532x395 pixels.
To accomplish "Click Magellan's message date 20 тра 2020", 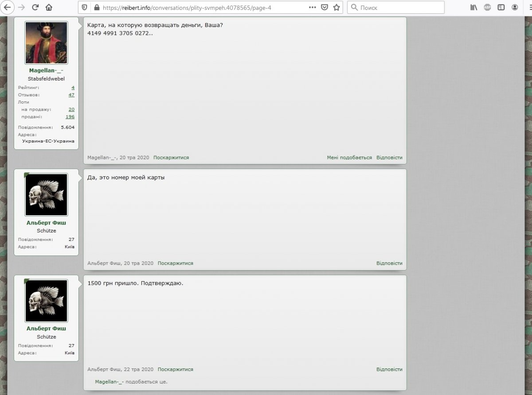I will click(134, 158).
